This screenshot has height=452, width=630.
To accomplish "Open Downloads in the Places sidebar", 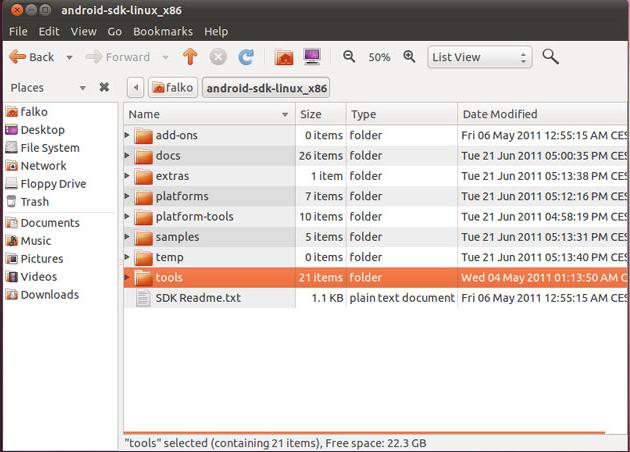I will tap(49, 295).
